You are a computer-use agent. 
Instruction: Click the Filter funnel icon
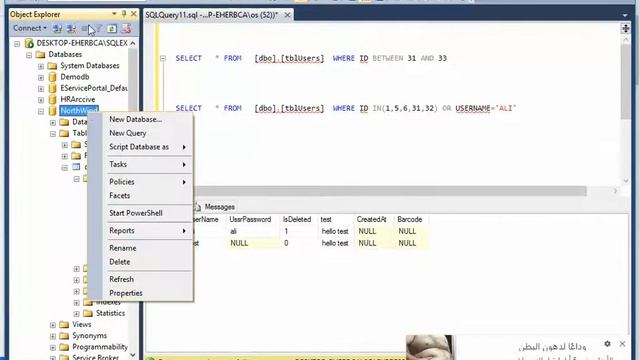click(x=98, y=28)
